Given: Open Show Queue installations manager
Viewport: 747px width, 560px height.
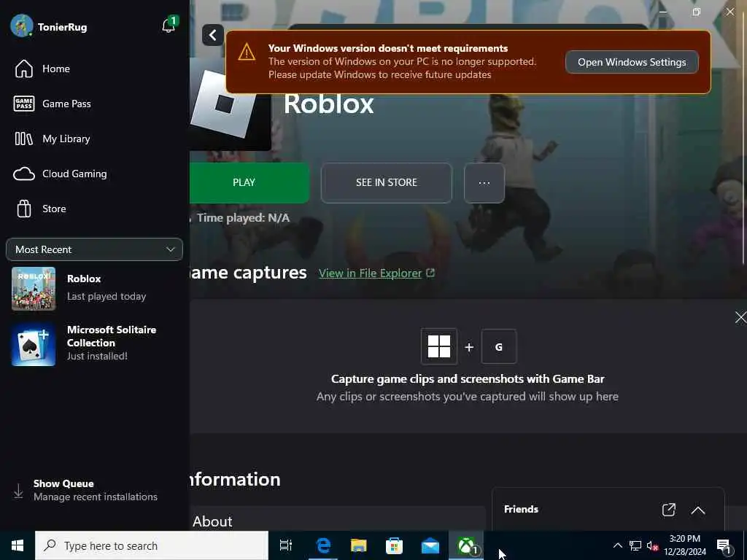Looking at the screenshot, I should (95, 491).
